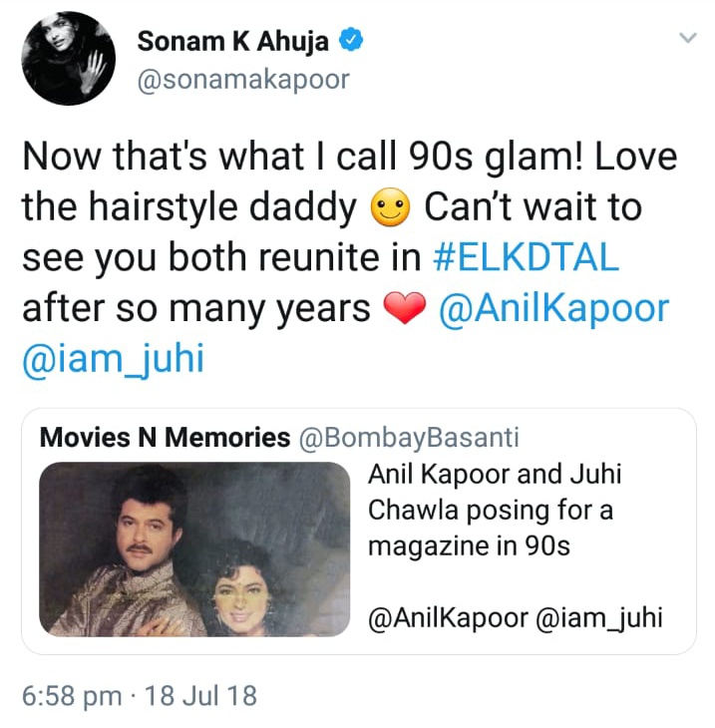This screenshot has width=715, height=728.
Task: Open the 6:58 pm timestamp
Action: click(x=72, y=695)
